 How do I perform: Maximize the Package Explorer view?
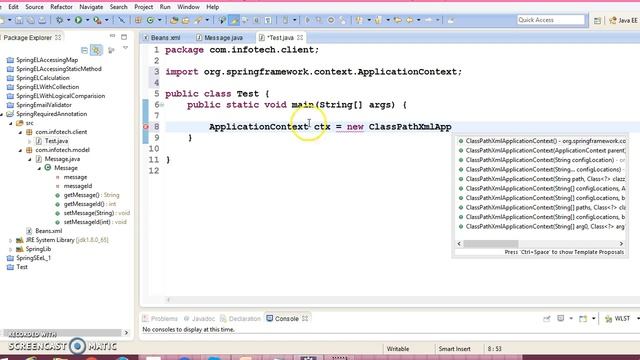pos(124,37)
